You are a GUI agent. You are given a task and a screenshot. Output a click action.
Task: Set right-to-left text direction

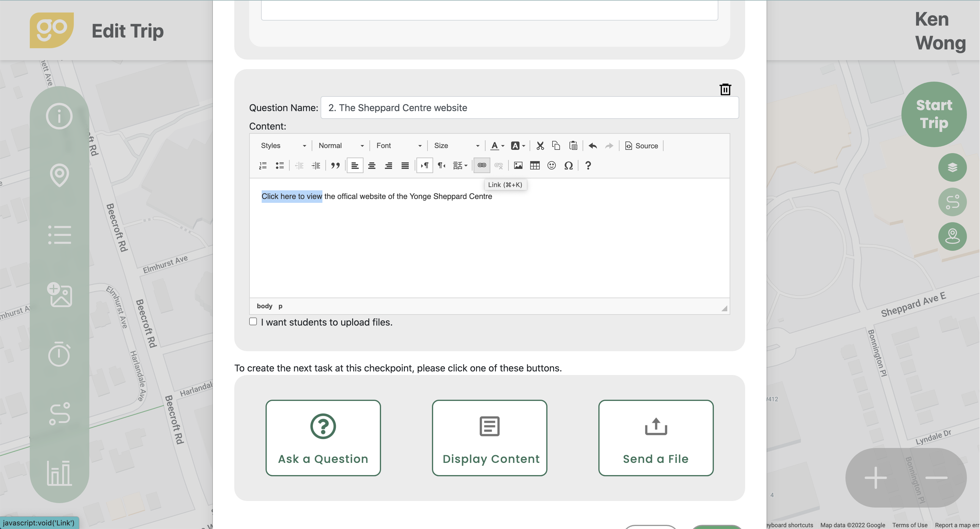(x=441, y=166)
